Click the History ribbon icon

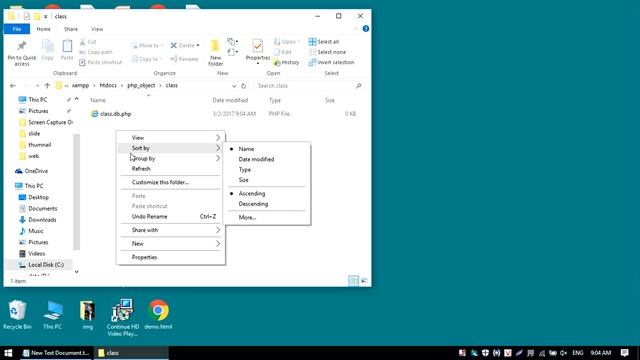[x=277, y=62]
